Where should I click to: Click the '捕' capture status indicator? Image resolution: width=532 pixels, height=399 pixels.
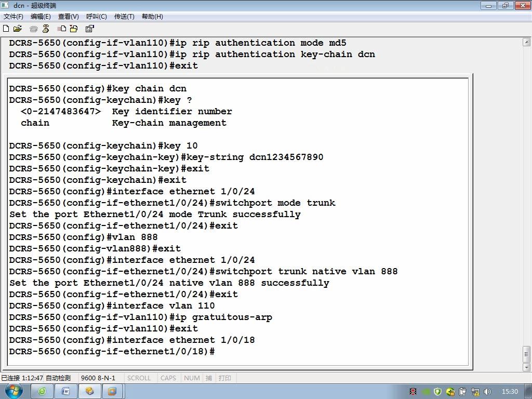[209, 378]
